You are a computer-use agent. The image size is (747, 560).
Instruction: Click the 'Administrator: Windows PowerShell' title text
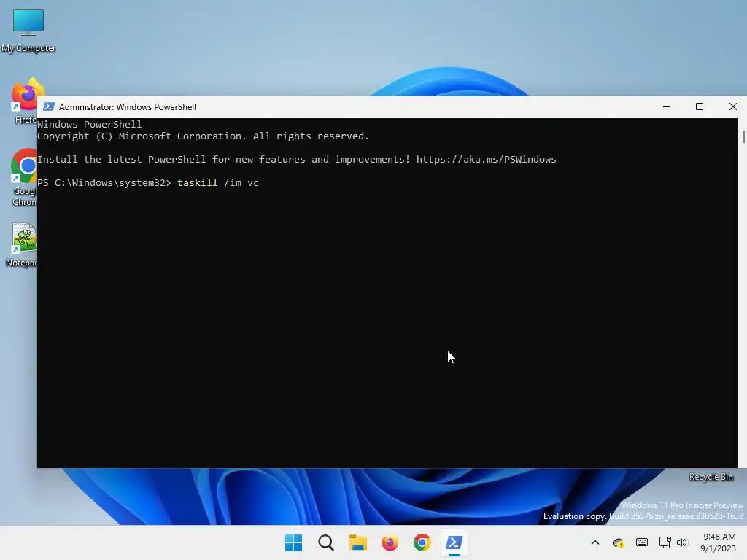pyautogui.click(x=127, y=107)
